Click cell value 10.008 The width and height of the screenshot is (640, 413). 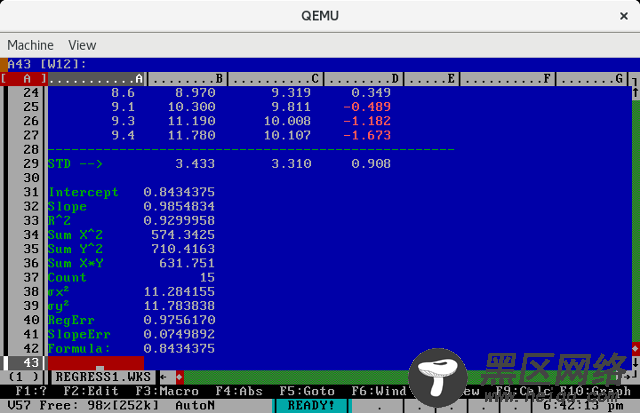(x=287, y=121)
